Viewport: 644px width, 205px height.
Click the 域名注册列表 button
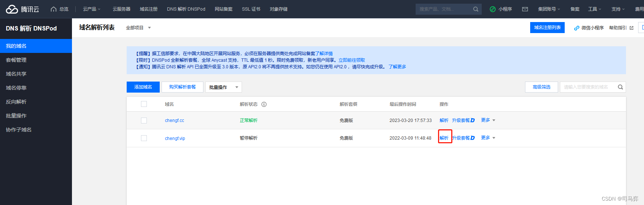click(547, 28)
